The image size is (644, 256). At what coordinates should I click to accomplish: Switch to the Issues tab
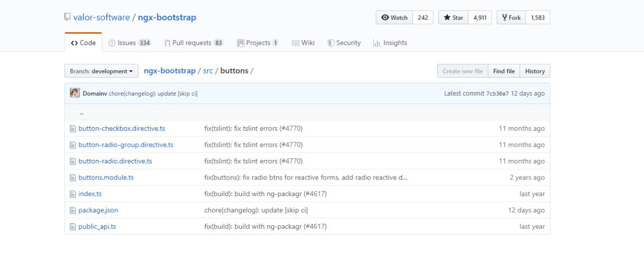pyautogui.click(x=130, y=43)
